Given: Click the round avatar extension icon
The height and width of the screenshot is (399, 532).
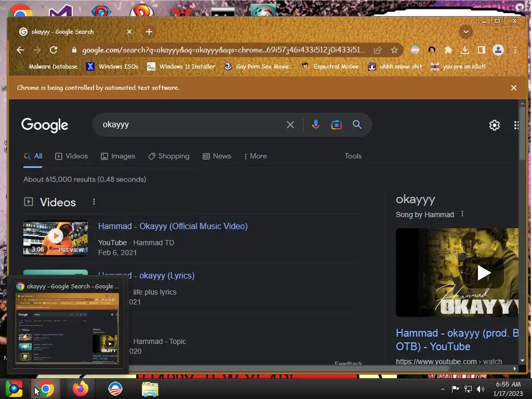Looking at the screenshot, I should tap(432, 50).
